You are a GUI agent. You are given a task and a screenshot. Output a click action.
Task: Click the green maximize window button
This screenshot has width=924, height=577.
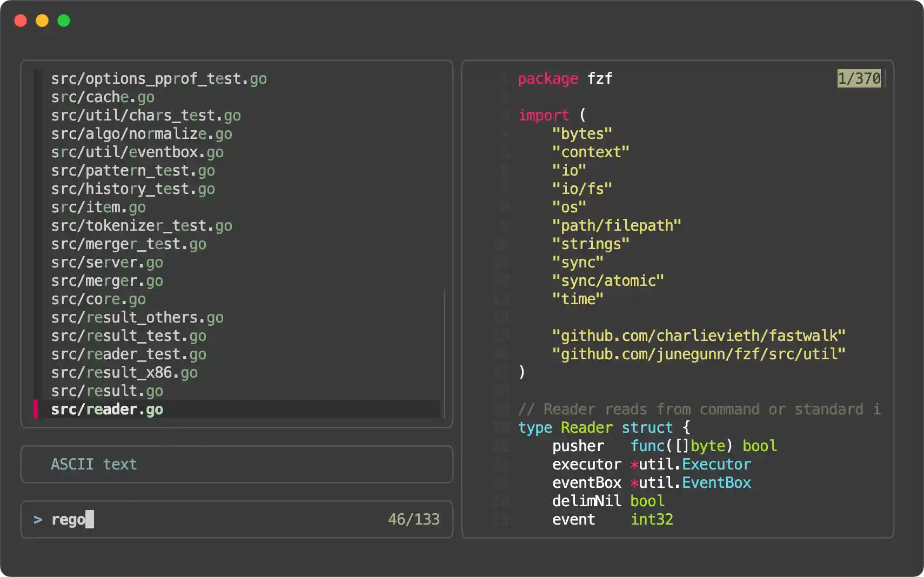coord(64,21)
